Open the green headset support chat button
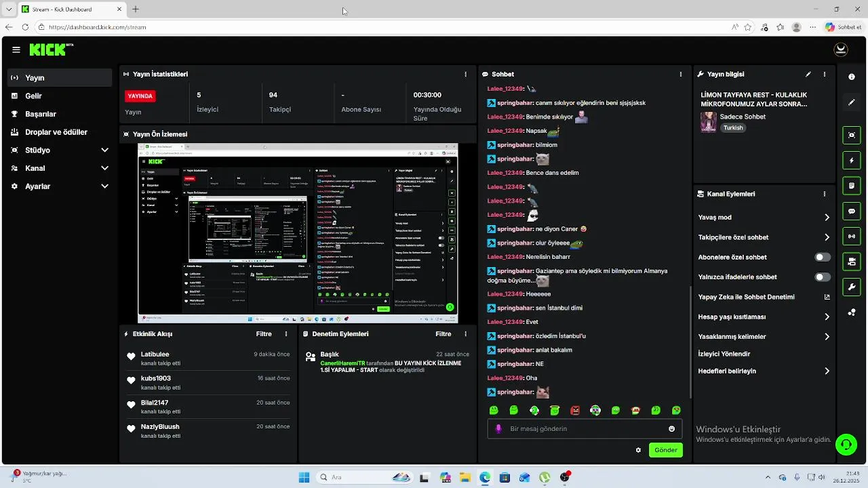This screenshot has width=868, height=488. tap(846, 445)
